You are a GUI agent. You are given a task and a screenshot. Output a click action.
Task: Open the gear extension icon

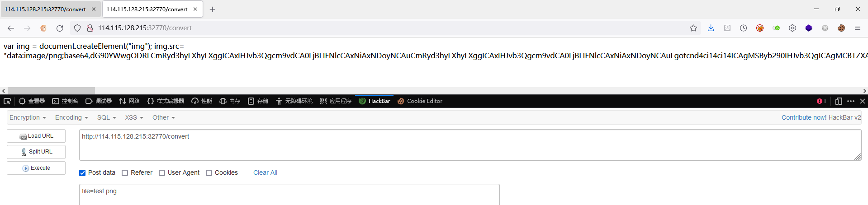tap(792, 28)
